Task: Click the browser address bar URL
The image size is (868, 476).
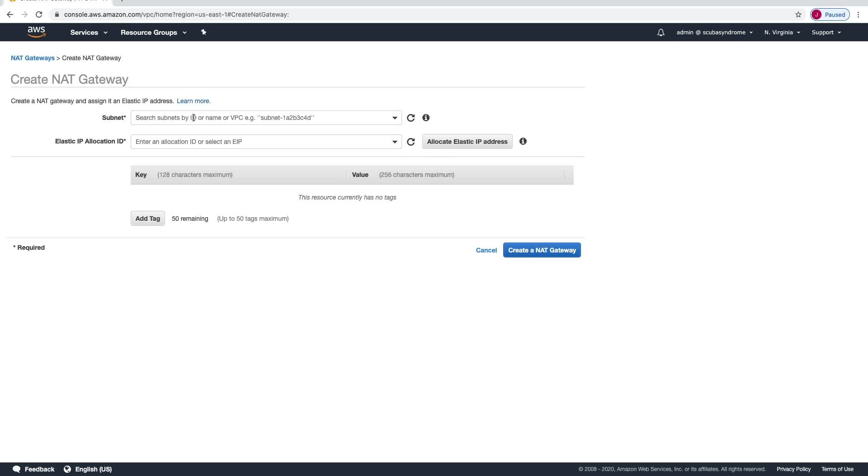Action: [x=176, y=14]
